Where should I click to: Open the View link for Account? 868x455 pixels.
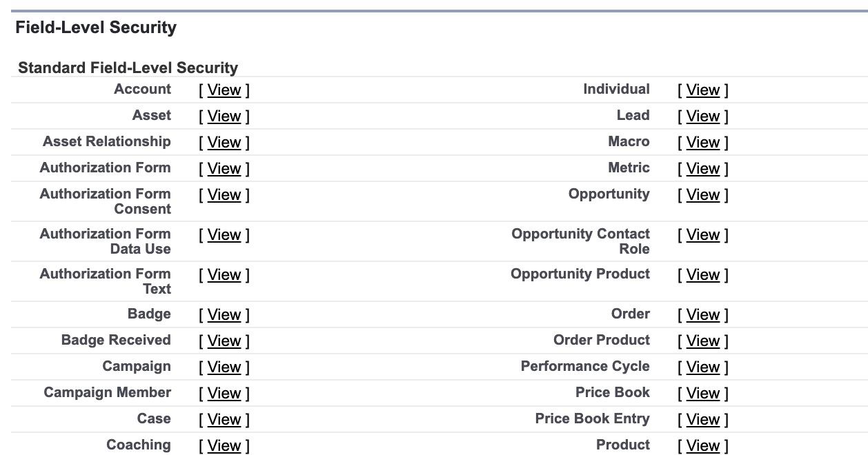click(x=224, y=90)
